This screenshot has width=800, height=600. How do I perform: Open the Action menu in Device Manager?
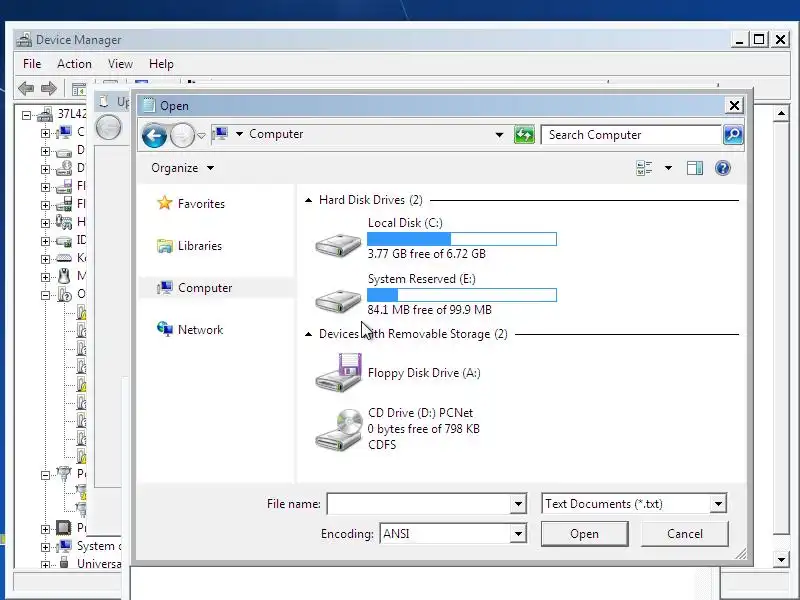click(x=74, y=64)
